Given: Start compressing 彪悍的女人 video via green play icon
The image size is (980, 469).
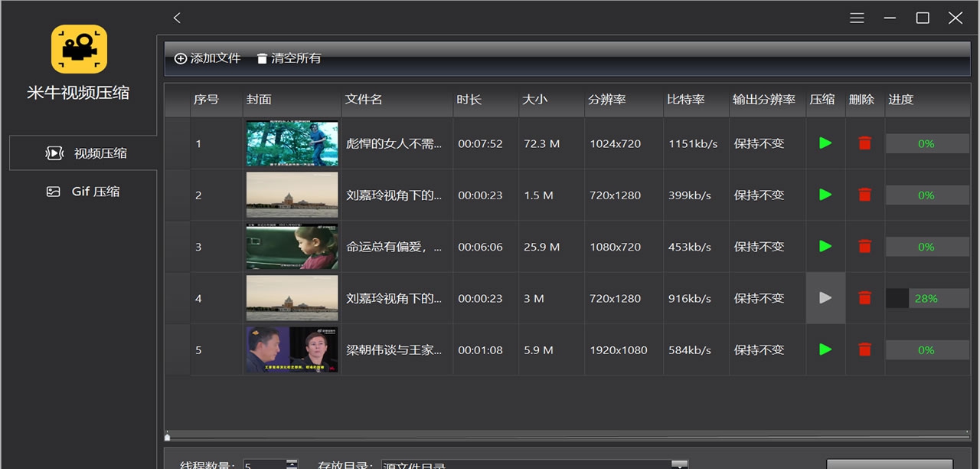Looking at the screenshot, I should (825, 143).
